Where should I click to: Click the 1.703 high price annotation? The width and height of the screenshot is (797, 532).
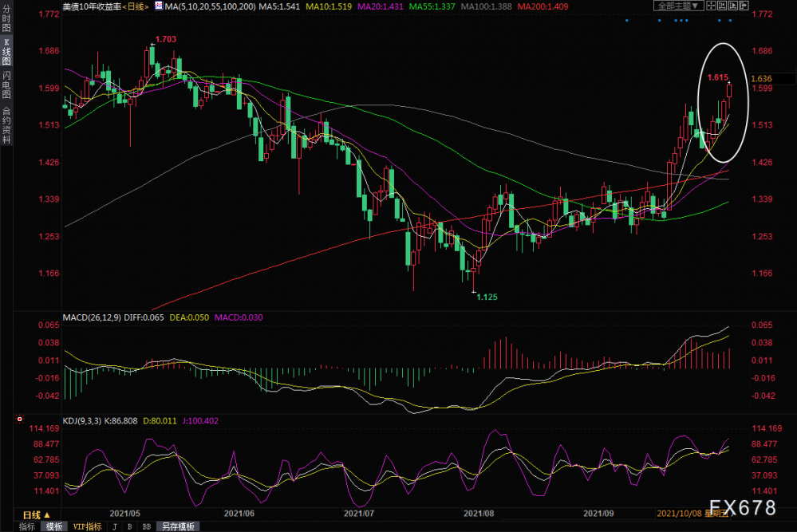click(x=166, y=39)
